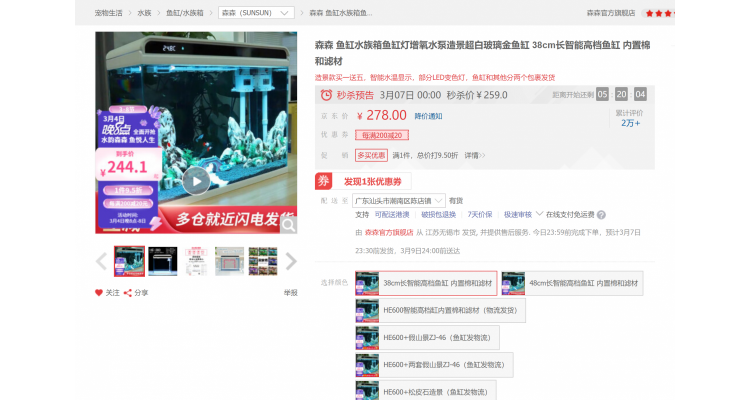Click the magnifier zoom icon on product image
Screen dimensions: 750x400
(288, 225)
